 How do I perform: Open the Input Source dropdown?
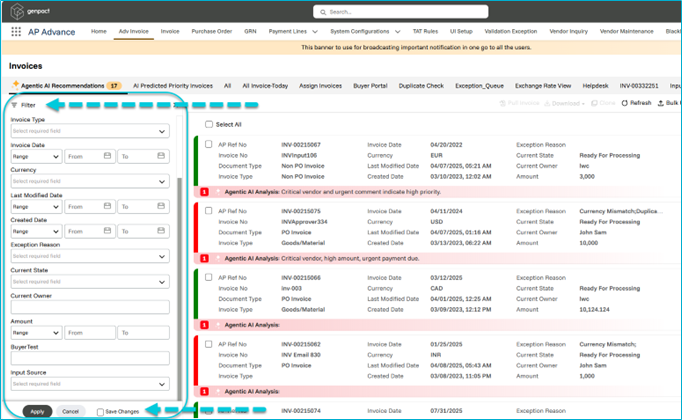pyautogui.click(x=89, y=384)
